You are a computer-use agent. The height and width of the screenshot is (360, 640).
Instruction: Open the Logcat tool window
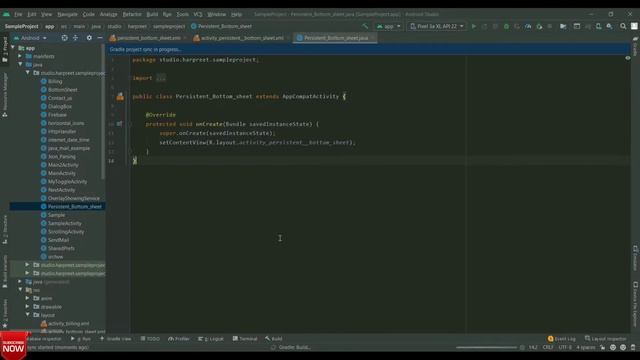coord(211,339)
